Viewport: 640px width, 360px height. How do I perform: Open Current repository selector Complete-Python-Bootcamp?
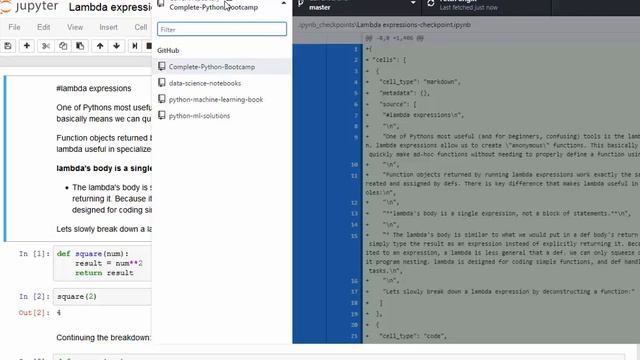[222, 6]
